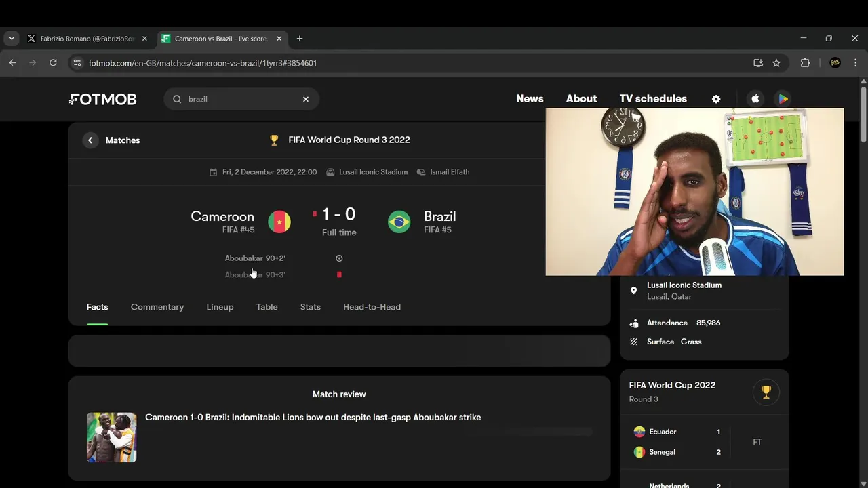This screenshot has width=868, height=488.
Task: Switch to the Facts tab
Action: (x=97, y=307)
